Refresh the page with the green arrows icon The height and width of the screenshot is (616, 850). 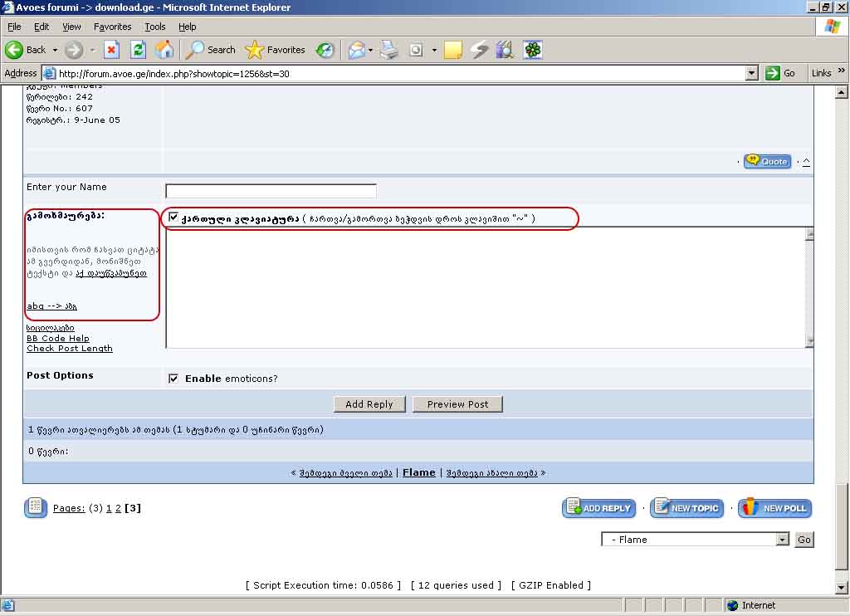point(139,50)
